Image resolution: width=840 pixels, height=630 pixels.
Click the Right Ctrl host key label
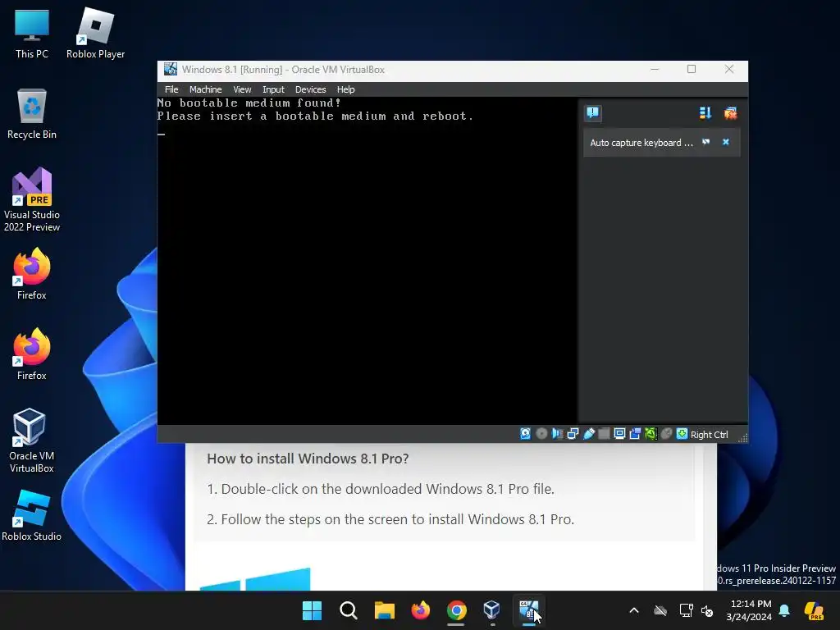coord(710,435)
